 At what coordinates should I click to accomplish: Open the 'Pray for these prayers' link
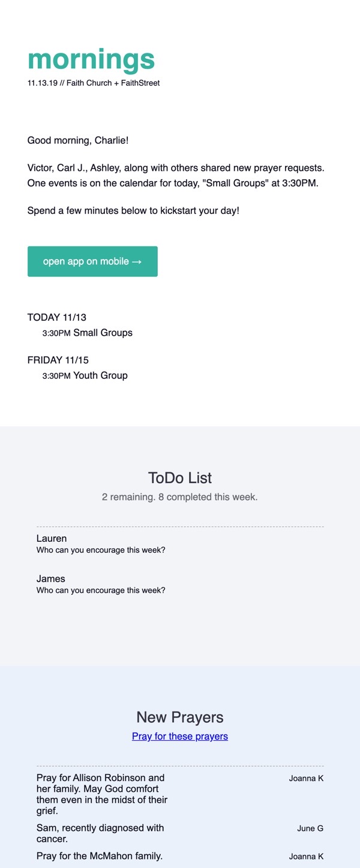(x=180, y=736)
